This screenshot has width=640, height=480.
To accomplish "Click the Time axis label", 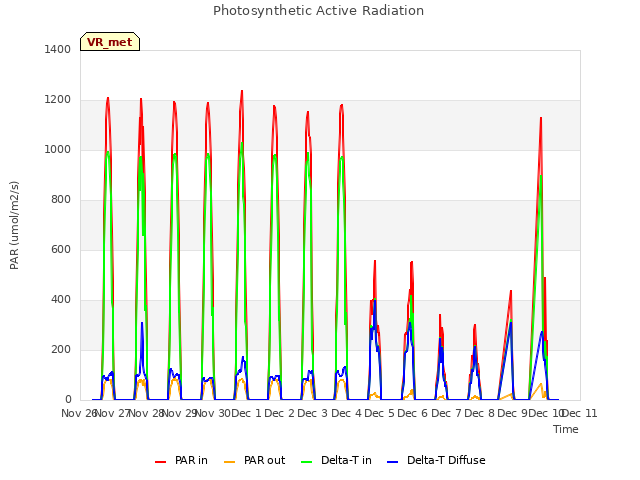I will [x=566, y=429].
